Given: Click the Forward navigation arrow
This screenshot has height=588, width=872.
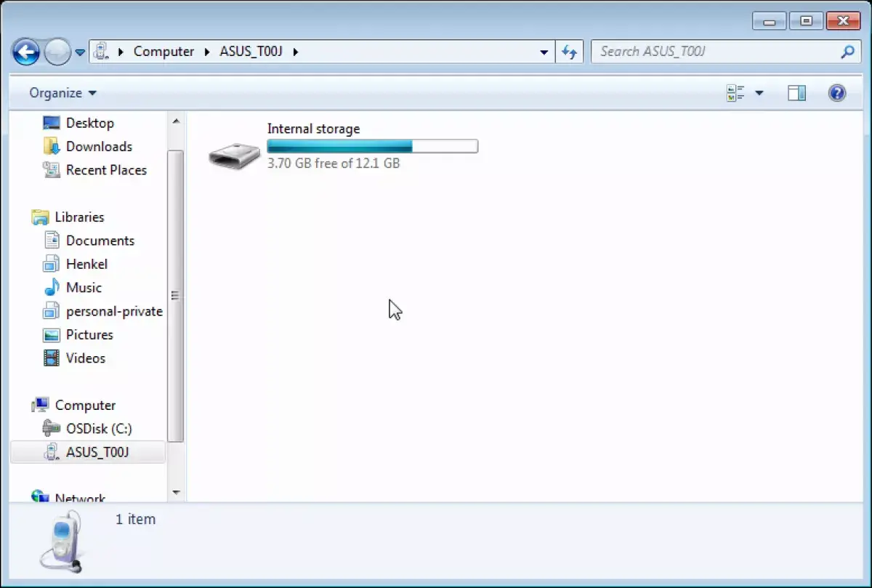Looking at the screenshot, I should tap(57, 52).
